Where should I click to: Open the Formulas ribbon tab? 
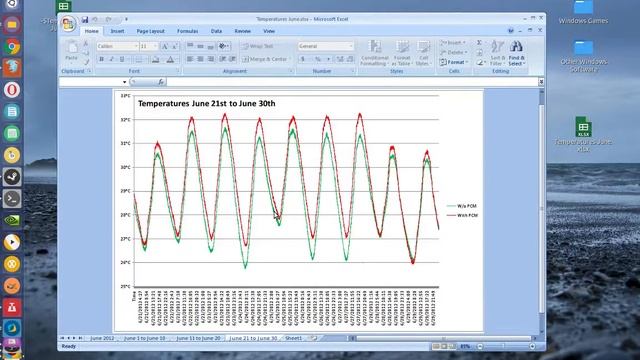(187, 31)
